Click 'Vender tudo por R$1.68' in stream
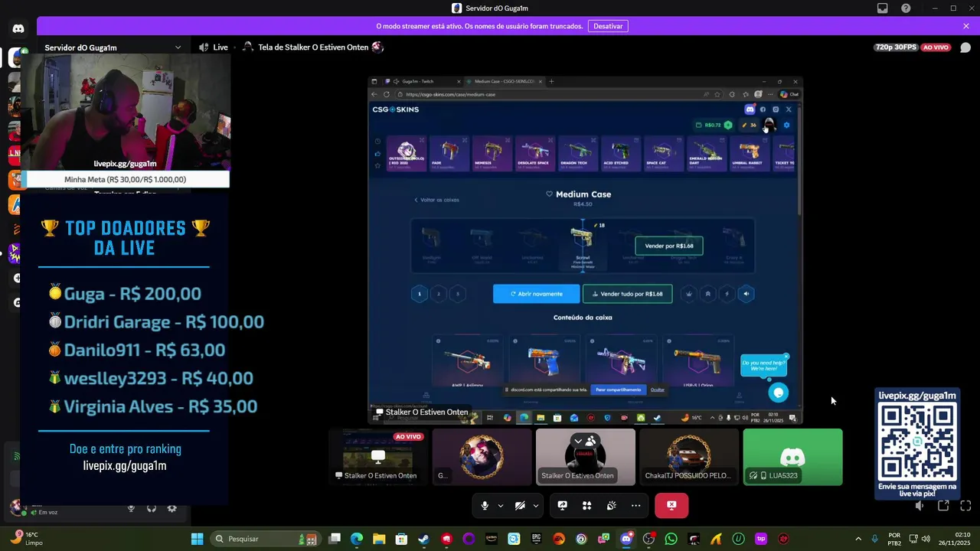 tap(628, 294)
